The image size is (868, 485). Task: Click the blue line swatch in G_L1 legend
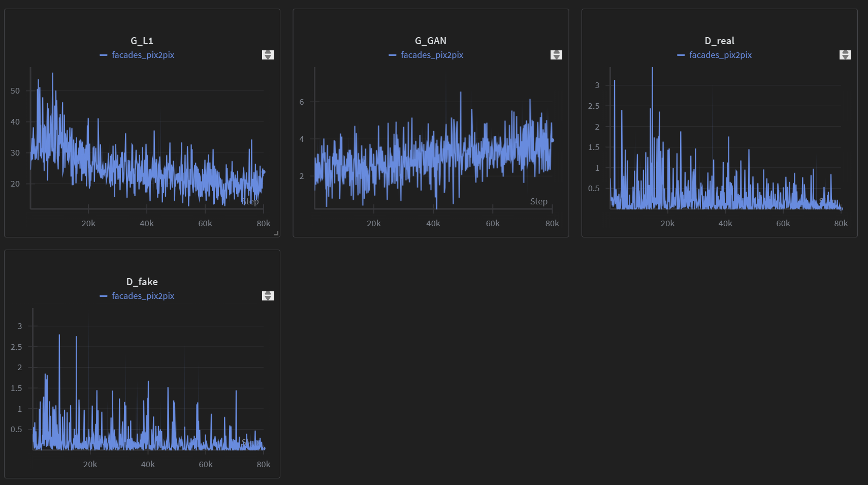(104, 55)
